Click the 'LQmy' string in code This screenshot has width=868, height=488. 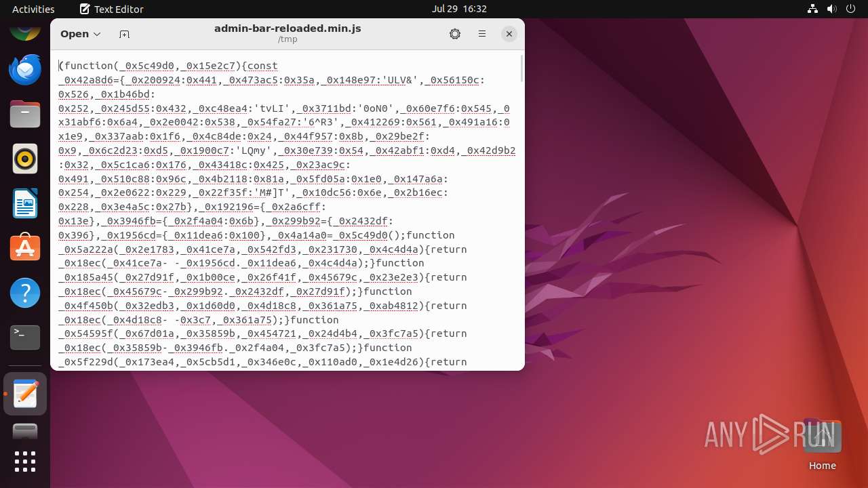coord(254,150)
